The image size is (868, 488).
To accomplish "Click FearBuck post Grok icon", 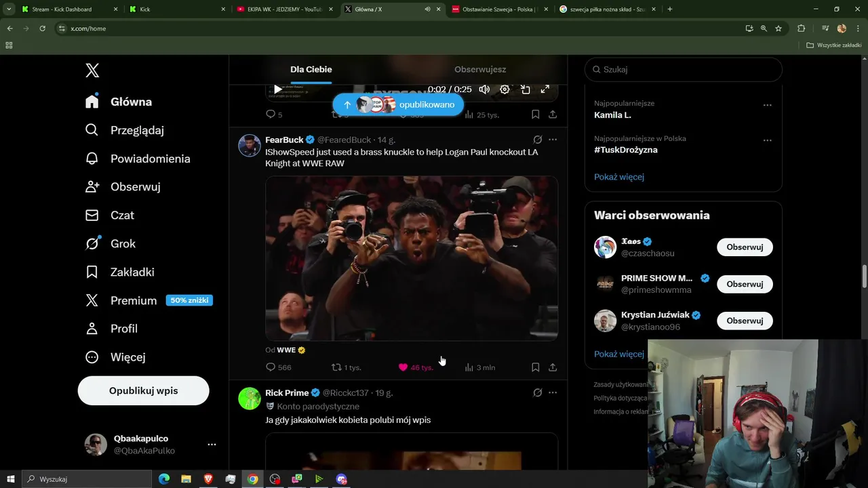I will point(538,140).
